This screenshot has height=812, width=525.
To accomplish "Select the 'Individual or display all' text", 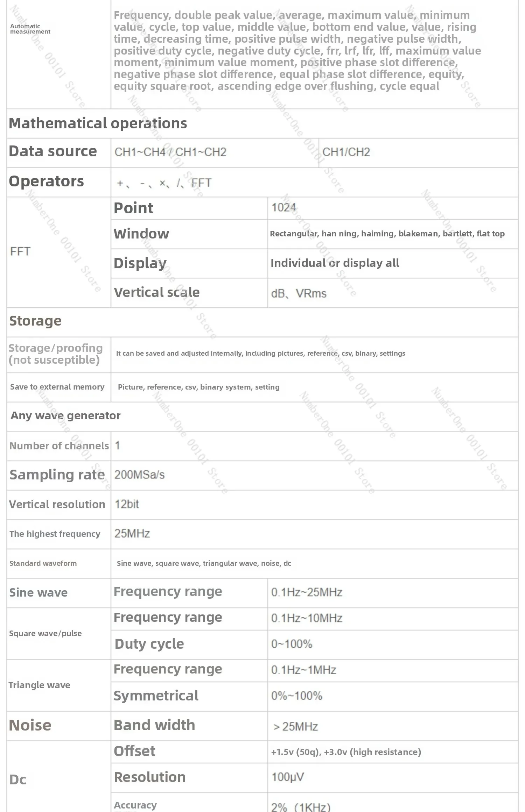I will [335, 263].
